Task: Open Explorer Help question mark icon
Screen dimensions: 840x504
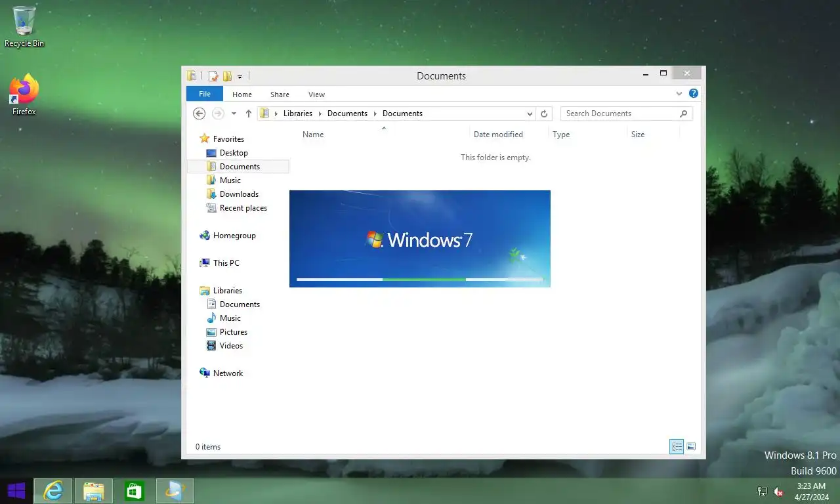Action: [x=694, y=94]
